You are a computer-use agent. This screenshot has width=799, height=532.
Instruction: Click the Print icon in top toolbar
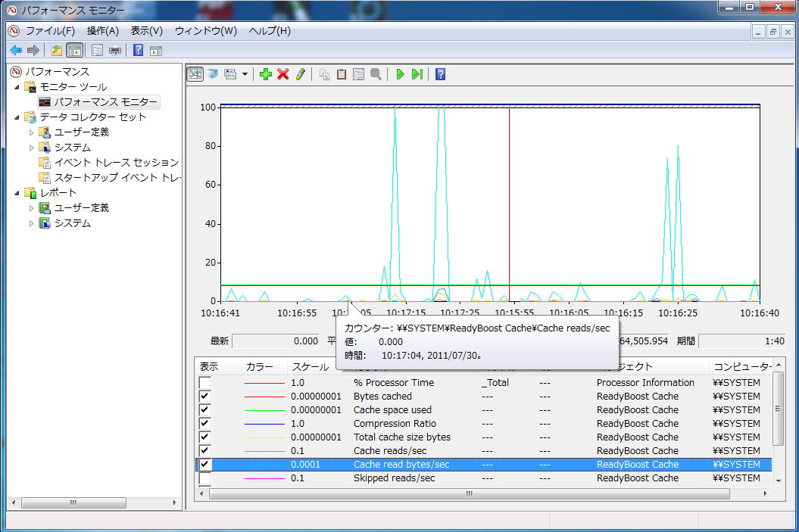tap(115, 51)
